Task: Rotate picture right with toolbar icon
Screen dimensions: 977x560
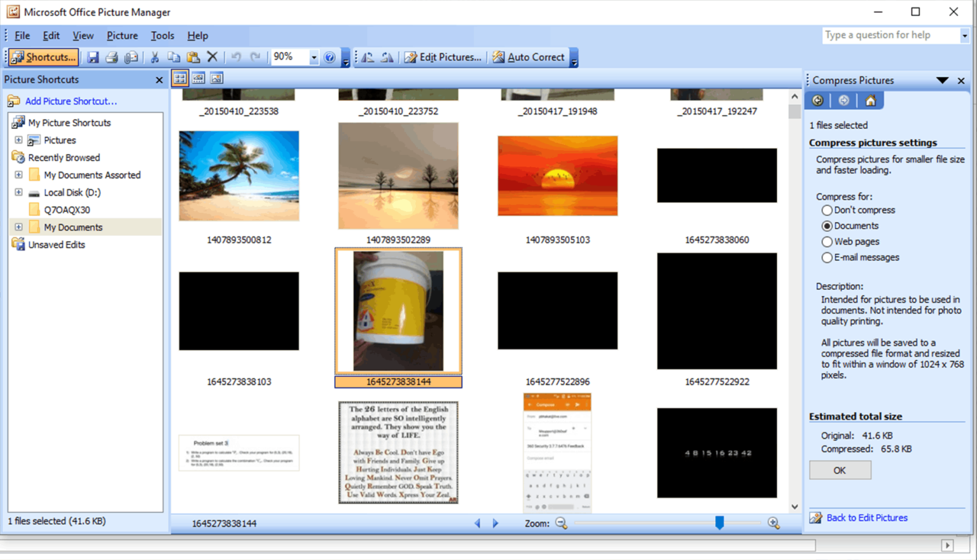Action: pos(387,57)
